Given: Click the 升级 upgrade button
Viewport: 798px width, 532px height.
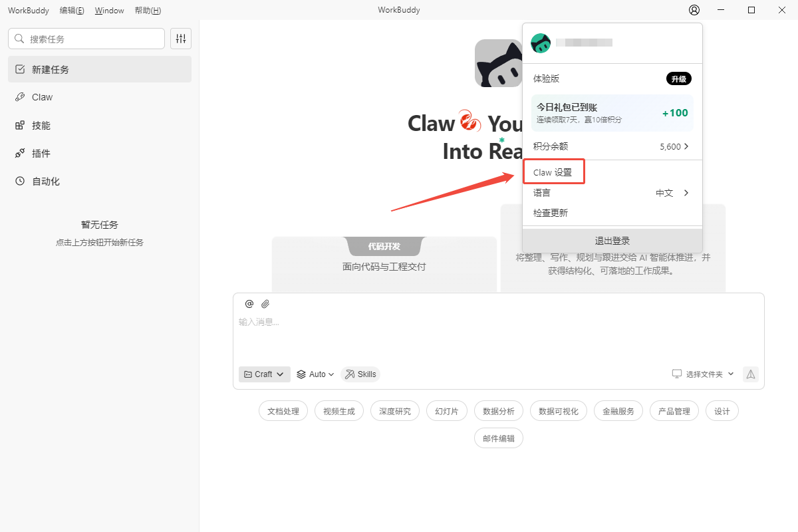Looking at the screenshot, I should 679,78.
